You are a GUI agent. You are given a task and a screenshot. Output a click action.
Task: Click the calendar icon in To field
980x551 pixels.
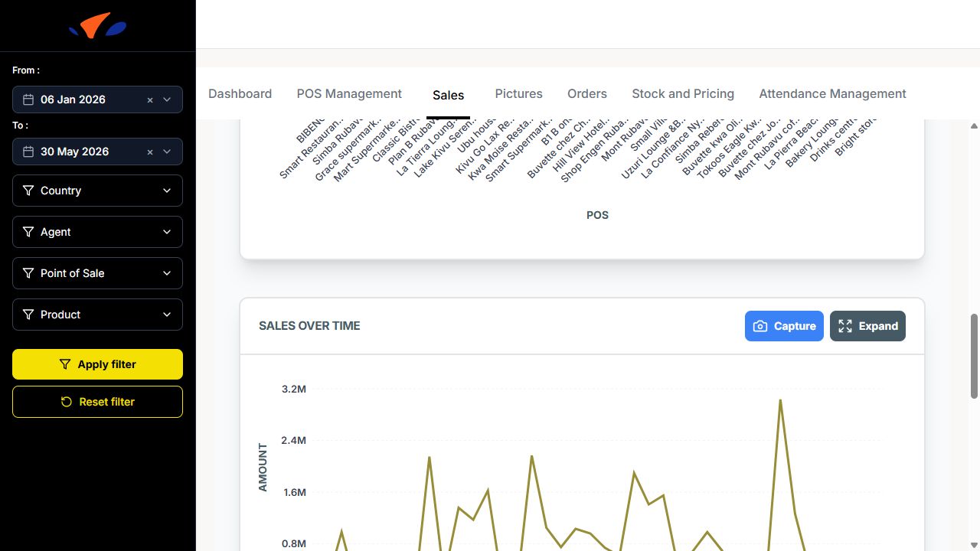[28, 152]
